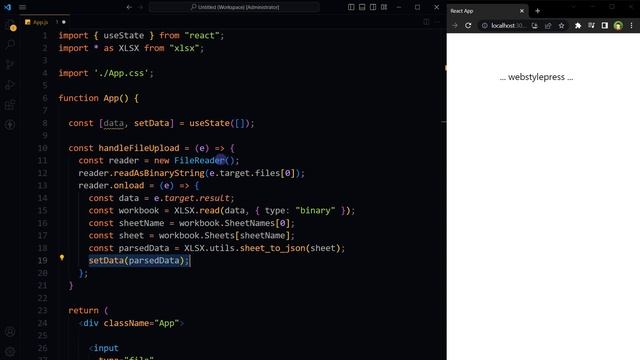
Task: Close the React App browser tab
Action: tap(522, 11)
